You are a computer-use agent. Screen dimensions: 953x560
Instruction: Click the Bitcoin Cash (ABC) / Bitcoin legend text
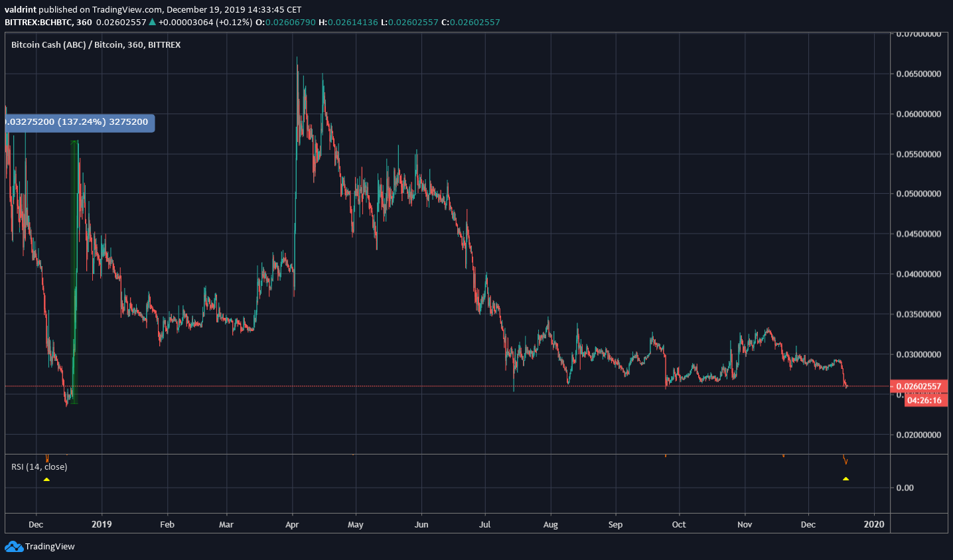point(96,44)
